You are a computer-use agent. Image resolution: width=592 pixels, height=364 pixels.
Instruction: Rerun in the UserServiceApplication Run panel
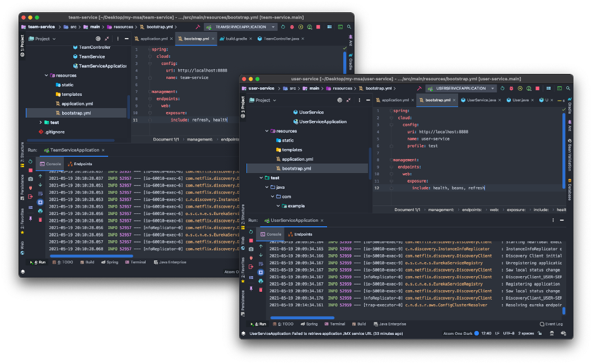(x=251, y=232)
